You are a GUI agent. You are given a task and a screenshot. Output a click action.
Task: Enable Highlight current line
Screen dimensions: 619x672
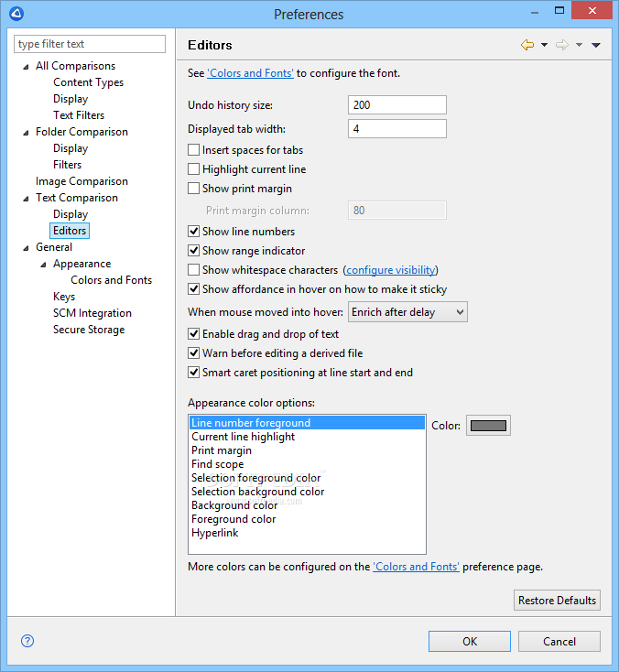pos(194,169)
